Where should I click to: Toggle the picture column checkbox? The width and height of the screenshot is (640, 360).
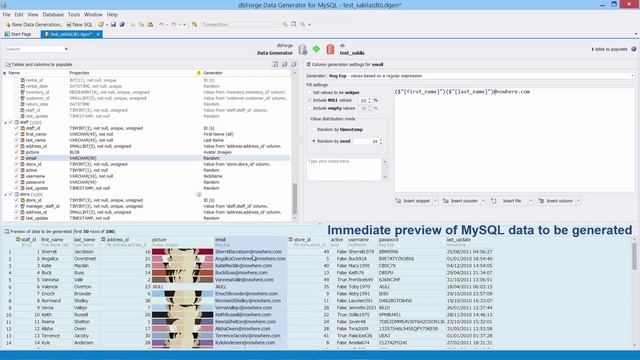click(x=17, y=152)
